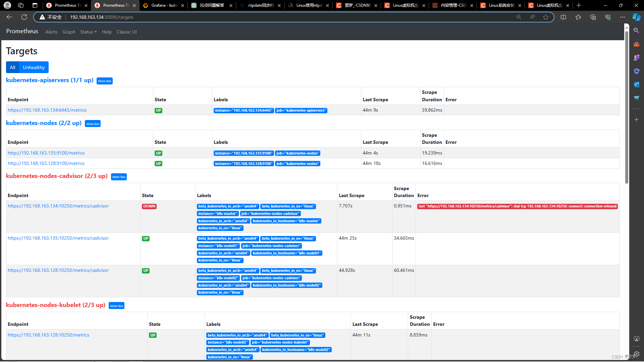This screenshot has width=644, height=362.
Task: Reload the current page
Action: coord(24,17)
